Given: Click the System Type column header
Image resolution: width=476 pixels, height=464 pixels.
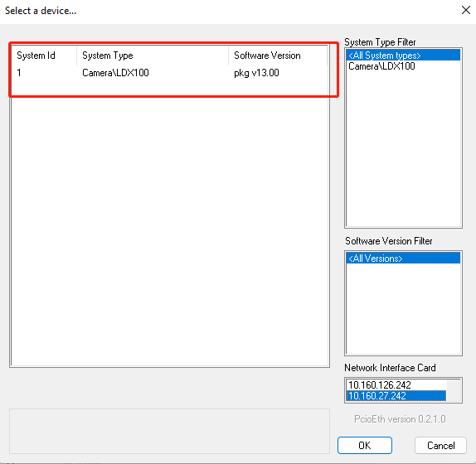Looking at the screenshot, I should 153,56.
